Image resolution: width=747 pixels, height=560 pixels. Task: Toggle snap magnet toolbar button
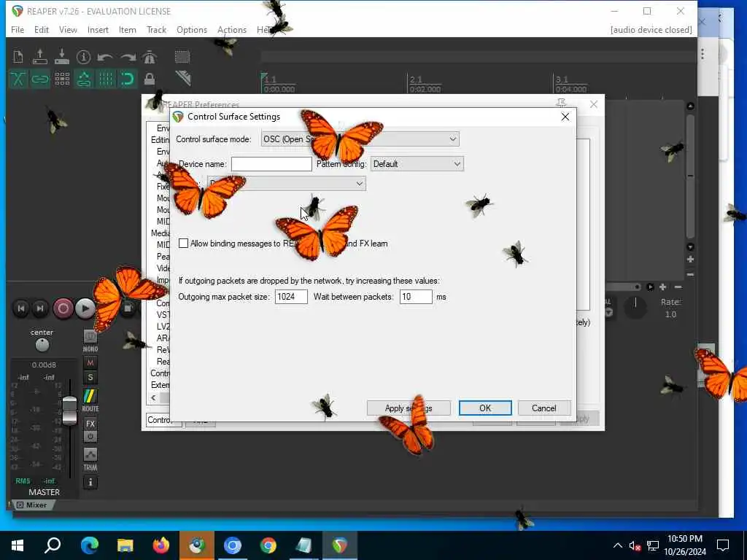[128, 78]
